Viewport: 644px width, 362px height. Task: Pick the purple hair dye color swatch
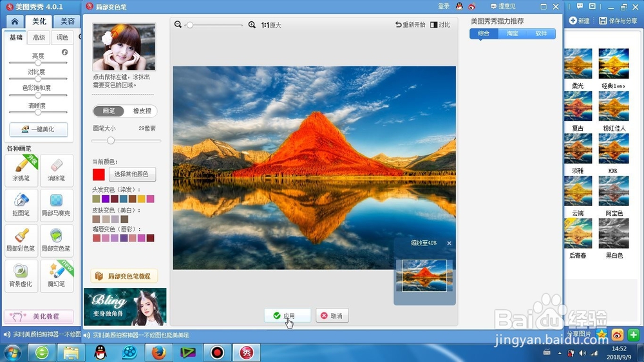click(105, 199)
